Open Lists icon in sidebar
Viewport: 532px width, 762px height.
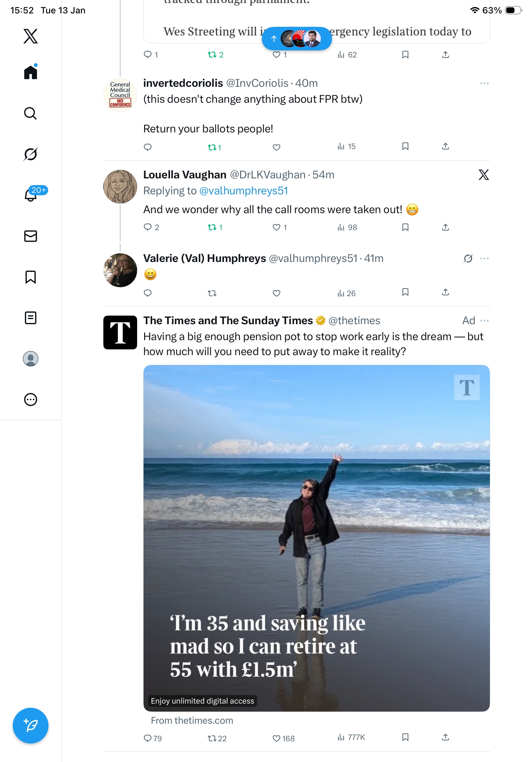click(31, 317)
